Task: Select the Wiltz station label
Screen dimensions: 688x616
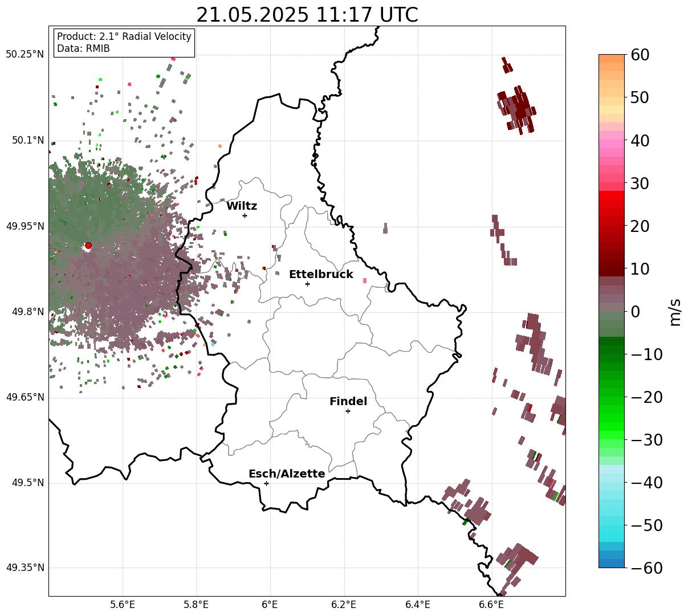Action: [x=242, y=206]
